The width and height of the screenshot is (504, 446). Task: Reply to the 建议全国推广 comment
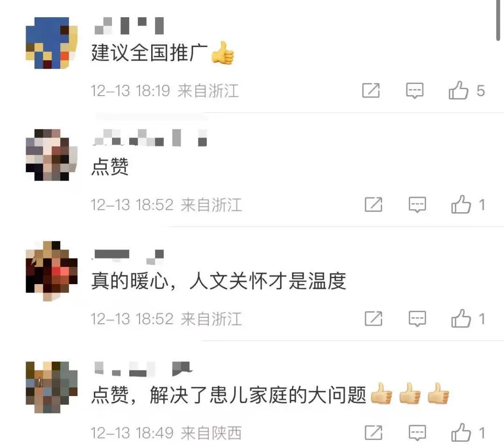pos(415,91)
